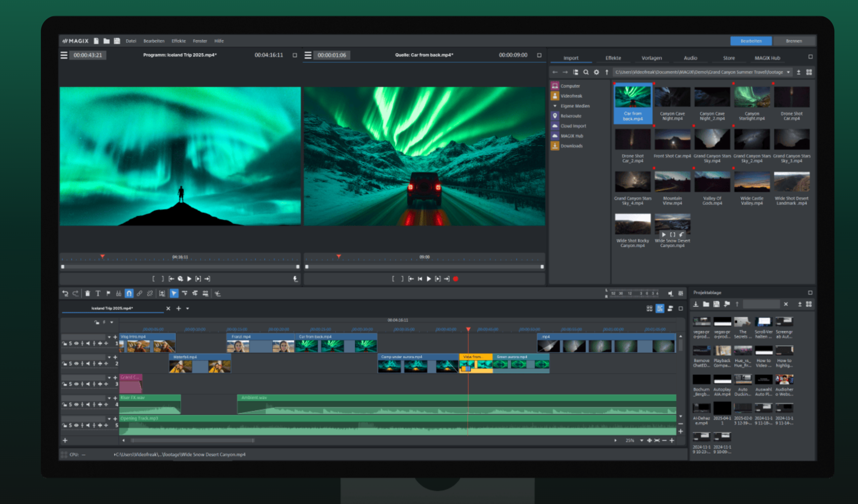Click gear options icon in import toolbar
This screenshot has height=504, width=858.
coord(597,72)
